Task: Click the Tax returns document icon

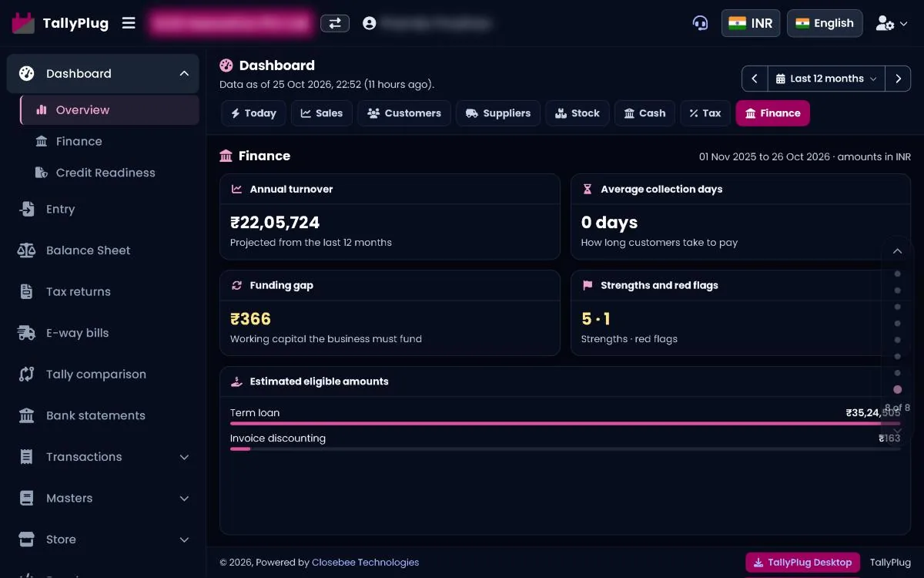Action: click(x=27, y=292)
